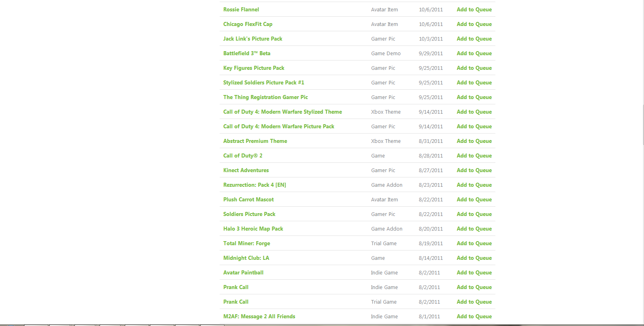Add Rezurrection Pack 4 to queue
644x326 pixels.
[x=474, y=185]
